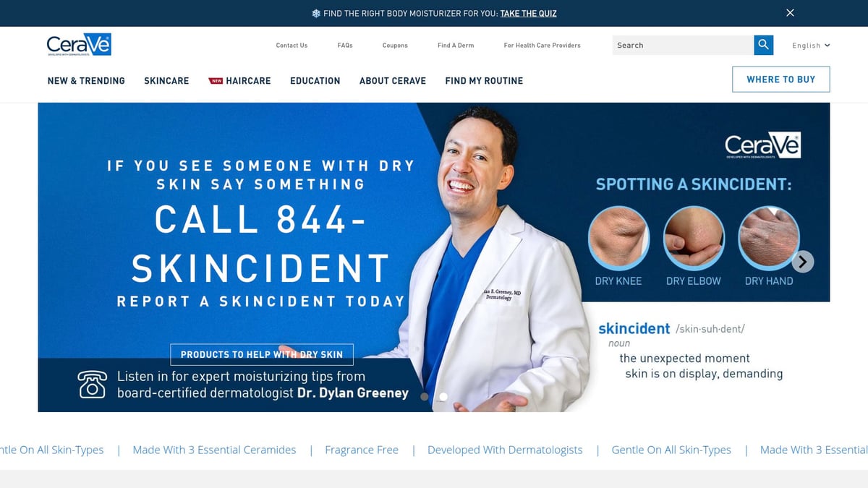Follow the Take The Quiz link
This screenshot has width=868, height=488.
(x=529, y=13)
